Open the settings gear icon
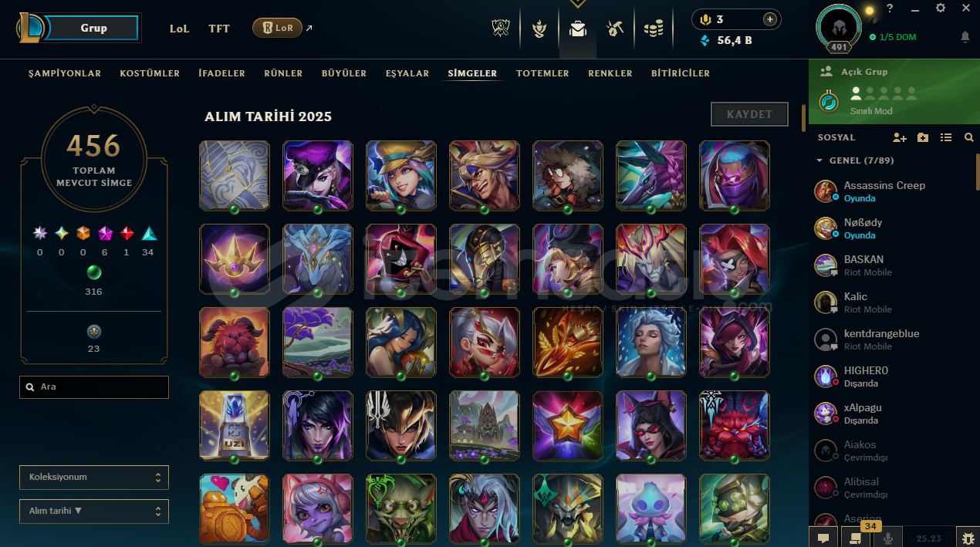980x547 pixels. [x=940, y=8]
